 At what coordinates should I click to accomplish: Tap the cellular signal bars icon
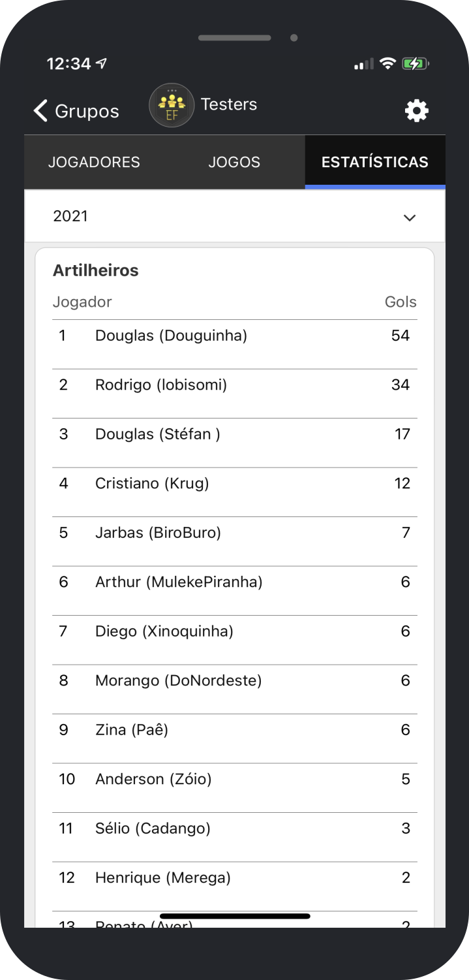click(x=363, y=63)
